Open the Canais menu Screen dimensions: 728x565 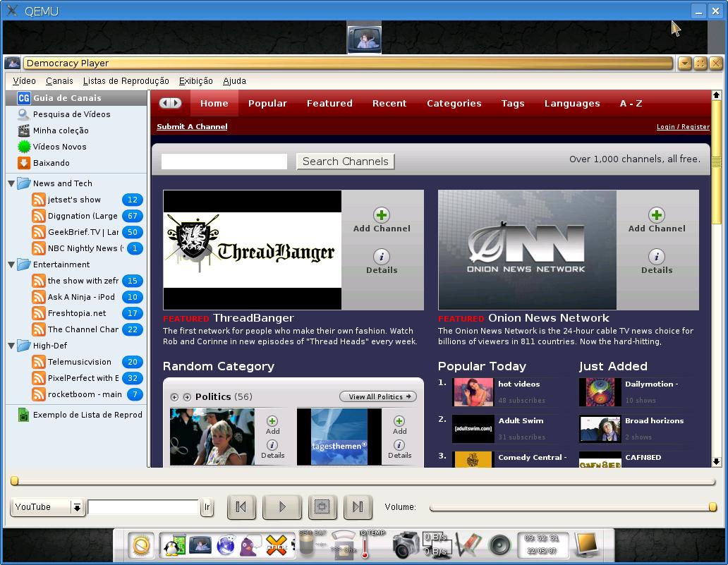coord(59,81)
